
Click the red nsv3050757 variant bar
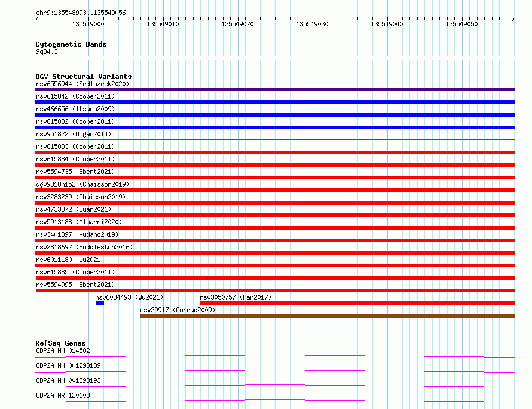coord(357,303)
